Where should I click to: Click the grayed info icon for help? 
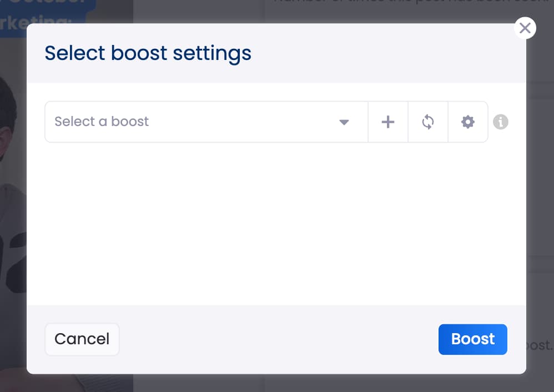(x=500, y=122)
